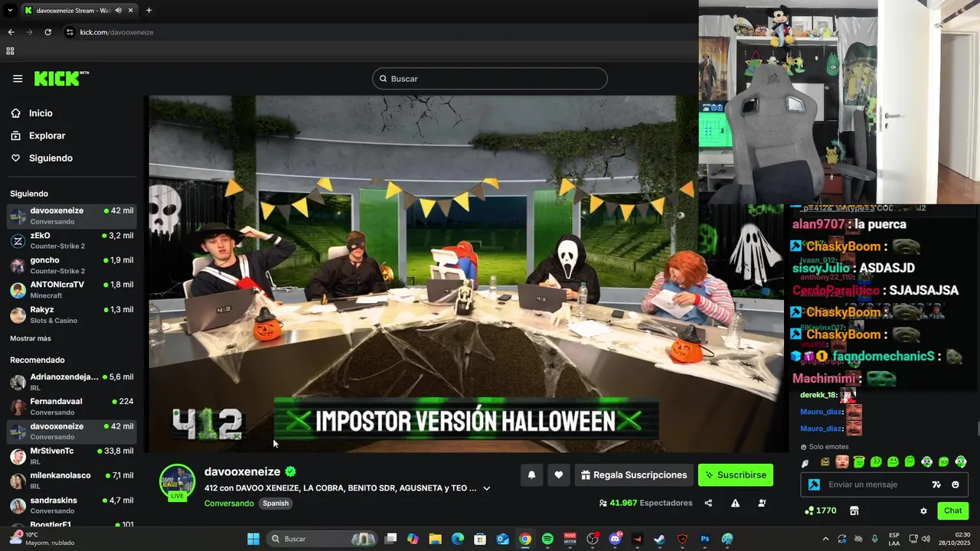This screenshot has width=980, height=551.
Task: Open Rakyz channel in sidebar
Action: pos(72,315)
